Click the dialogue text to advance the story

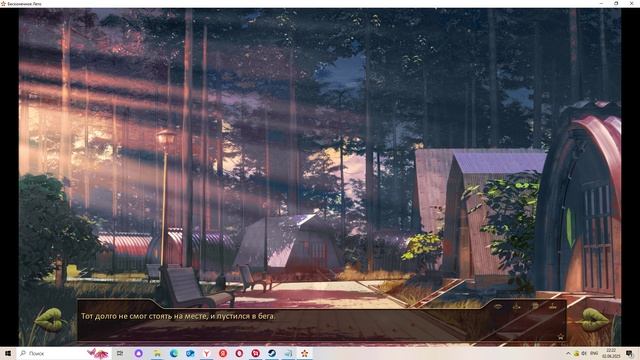click(178, 316)
